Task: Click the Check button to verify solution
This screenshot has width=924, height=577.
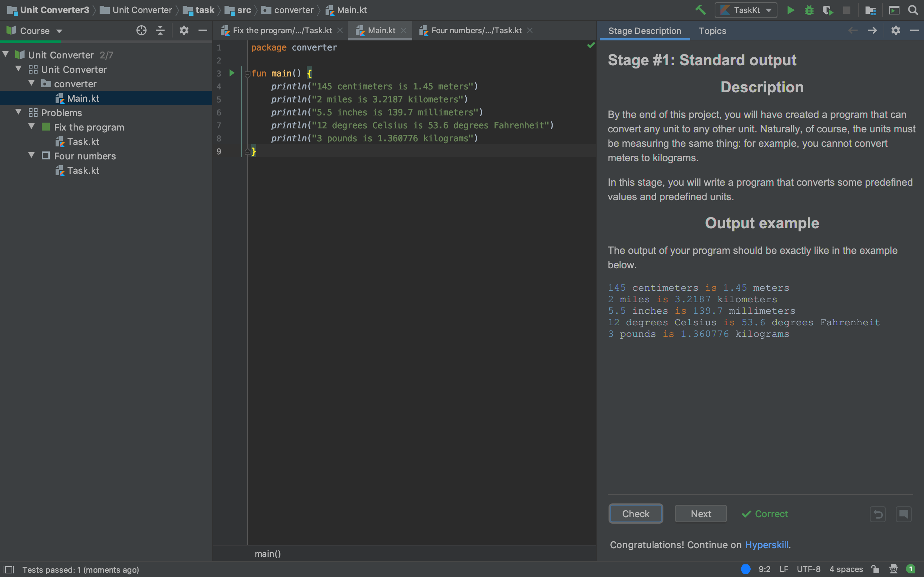Action: coord(635,513)
